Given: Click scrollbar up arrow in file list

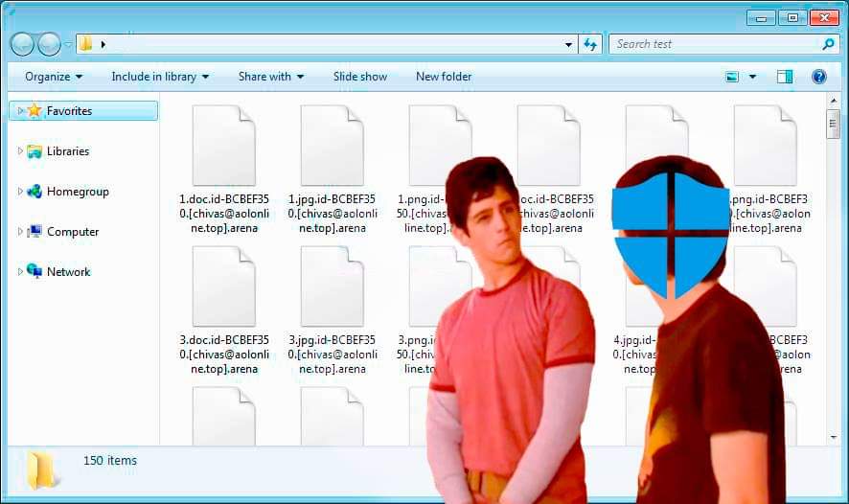Looking at the screenshot, I should [834, 101].
